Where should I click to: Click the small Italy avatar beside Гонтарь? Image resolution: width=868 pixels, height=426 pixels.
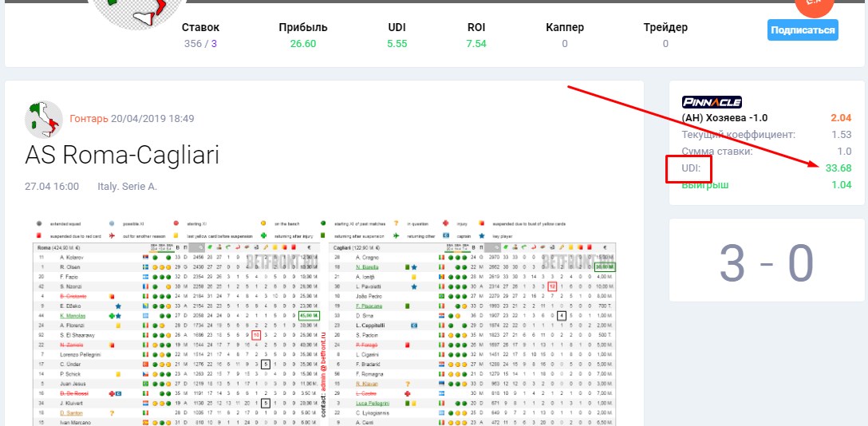(44, 119)
